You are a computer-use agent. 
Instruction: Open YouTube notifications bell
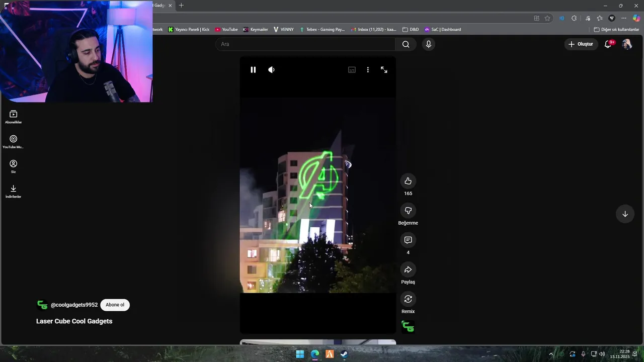pos(608,44)
